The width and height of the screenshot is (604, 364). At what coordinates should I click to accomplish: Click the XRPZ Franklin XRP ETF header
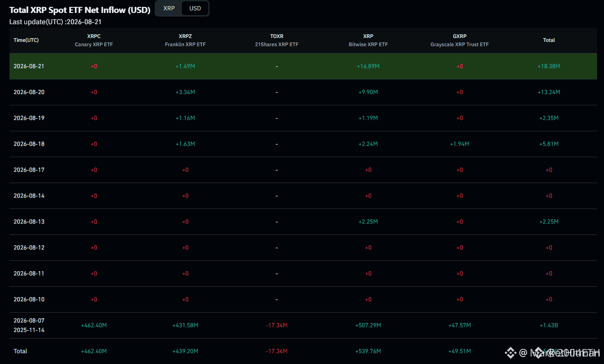coord(185,40)
